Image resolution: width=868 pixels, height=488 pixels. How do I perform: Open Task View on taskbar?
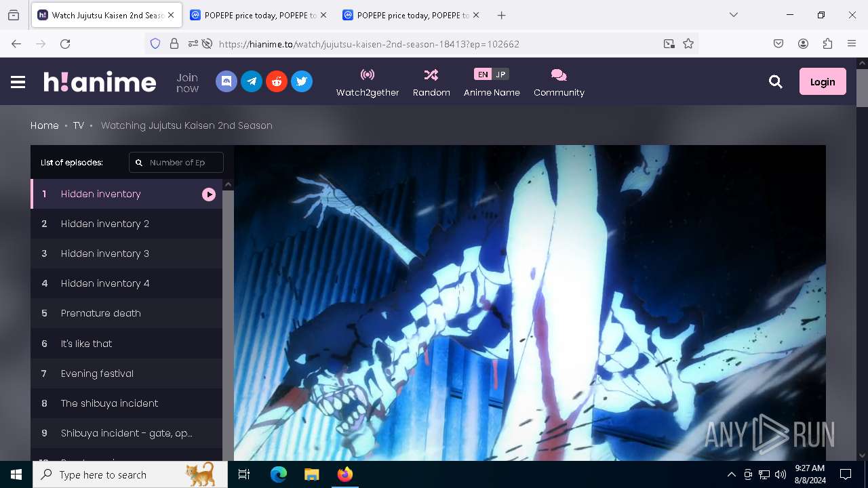point(244,474)
